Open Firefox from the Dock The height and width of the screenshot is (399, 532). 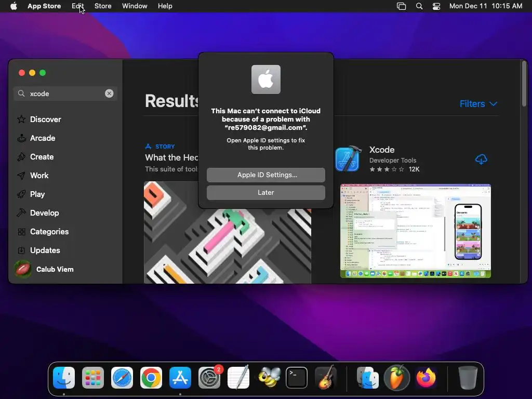tap(426, 377)
